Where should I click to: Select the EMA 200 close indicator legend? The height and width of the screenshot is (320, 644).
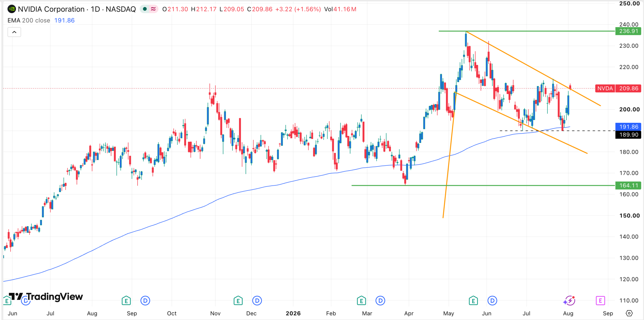click(x=29, y=20)
